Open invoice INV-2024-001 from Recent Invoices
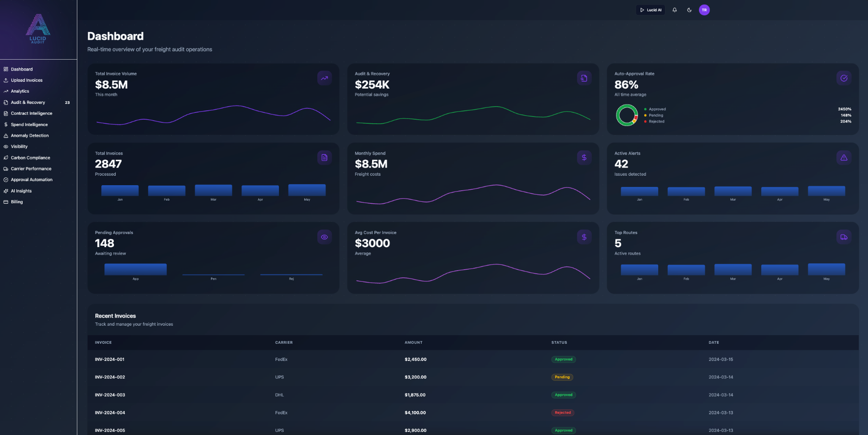Image resolution: width=868 pixels, height=435 pixels. tap(110, 359)
